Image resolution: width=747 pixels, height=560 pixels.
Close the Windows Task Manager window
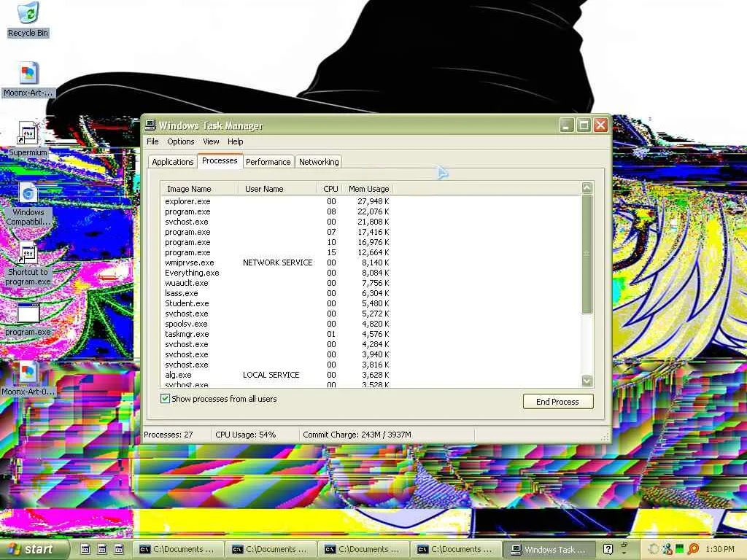601,125
